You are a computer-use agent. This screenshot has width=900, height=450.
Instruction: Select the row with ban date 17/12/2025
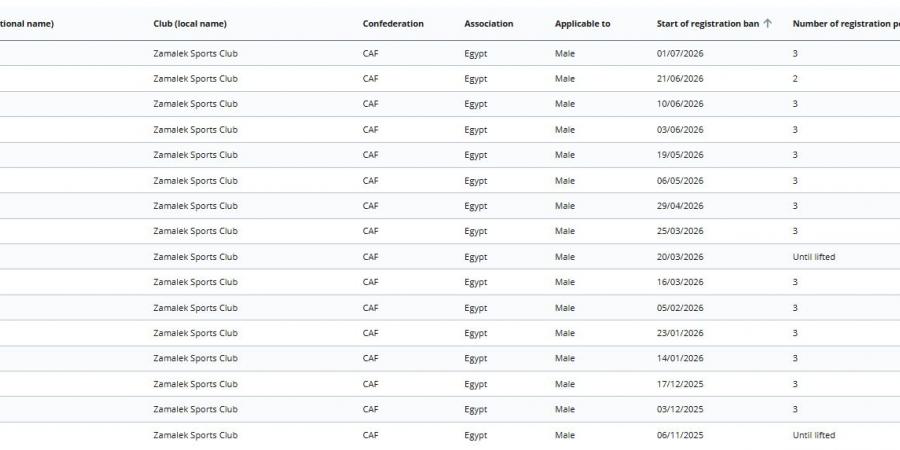click(450, 384)
